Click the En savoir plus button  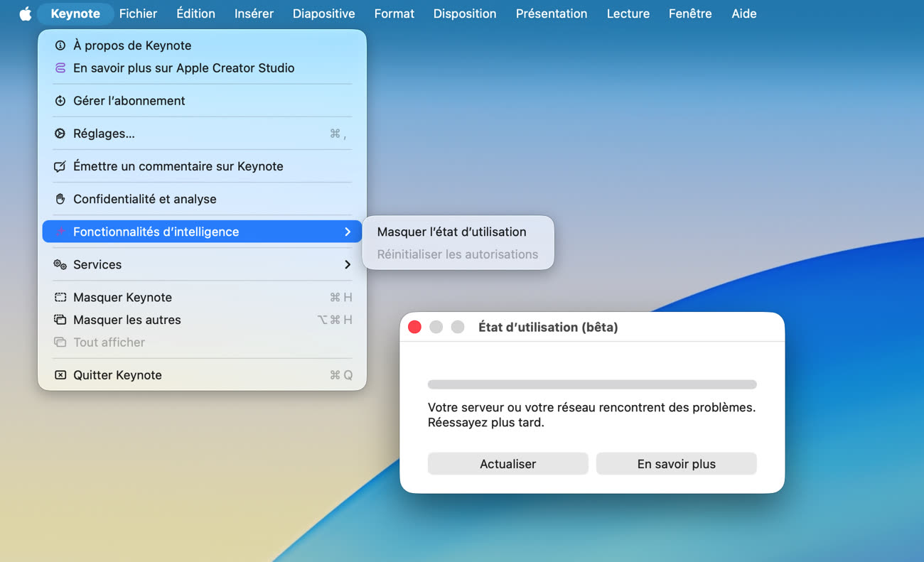[x=676, y=464]
